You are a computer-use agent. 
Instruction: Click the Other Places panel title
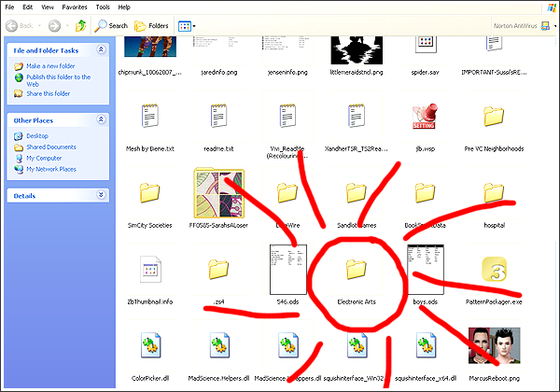[x=34, y=120]
